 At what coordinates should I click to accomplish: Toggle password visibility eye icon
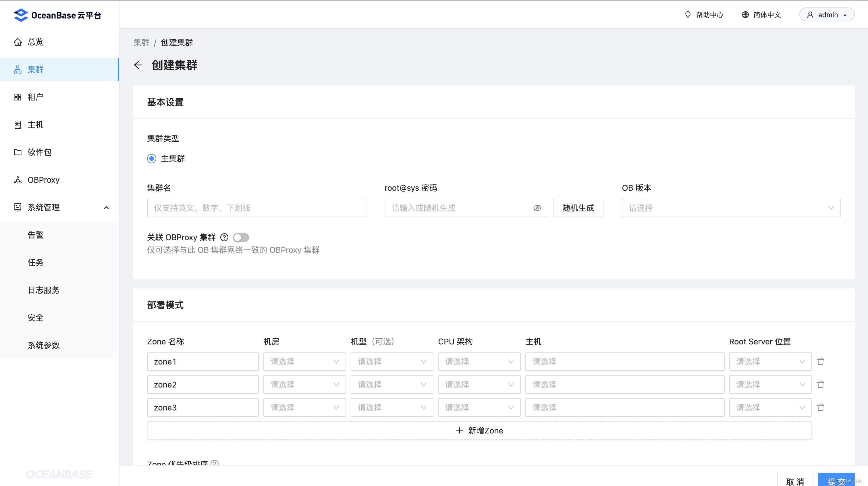click(537, 208)
